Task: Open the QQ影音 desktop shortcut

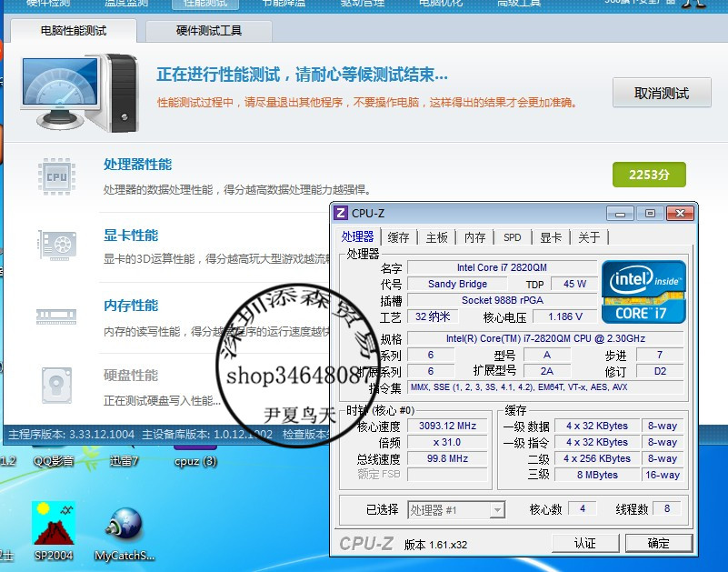Action: coord(54,457)
